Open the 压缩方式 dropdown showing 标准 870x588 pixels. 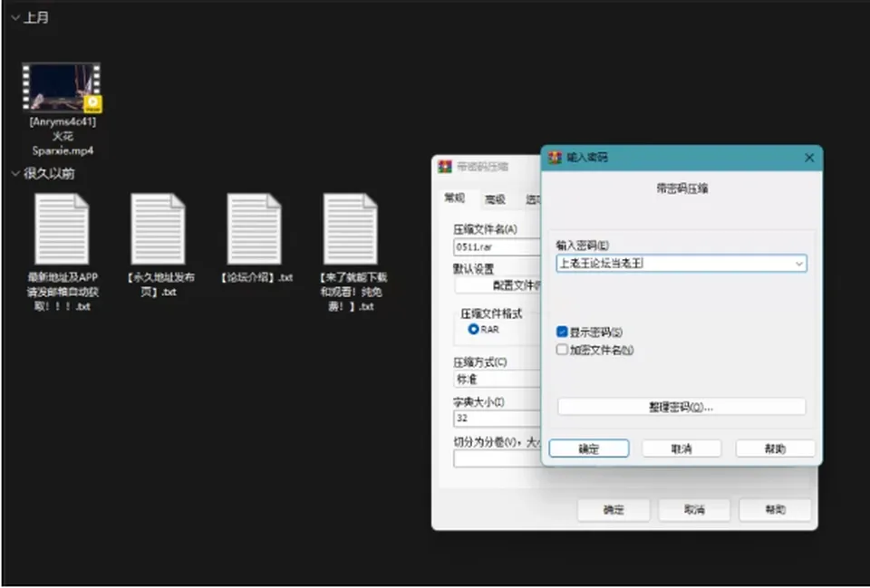coord(498,380)
